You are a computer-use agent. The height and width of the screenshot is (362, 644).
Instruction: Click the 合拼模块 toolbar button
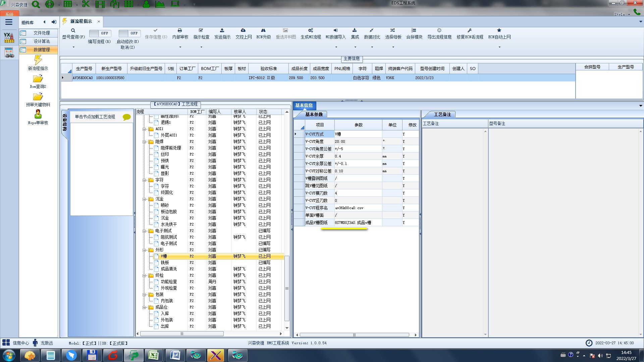click(x=414, y=34)
